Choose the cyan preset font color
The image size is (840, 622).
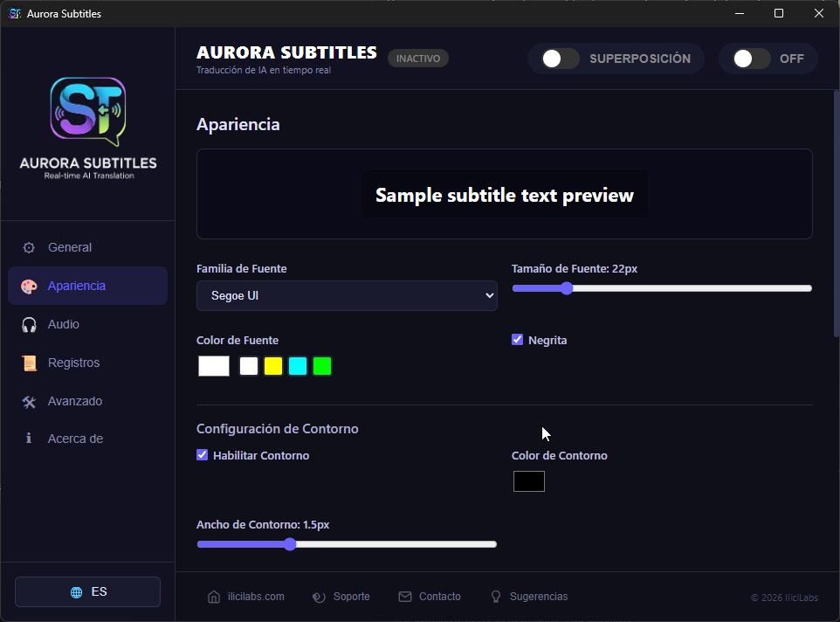pos(298,366)
